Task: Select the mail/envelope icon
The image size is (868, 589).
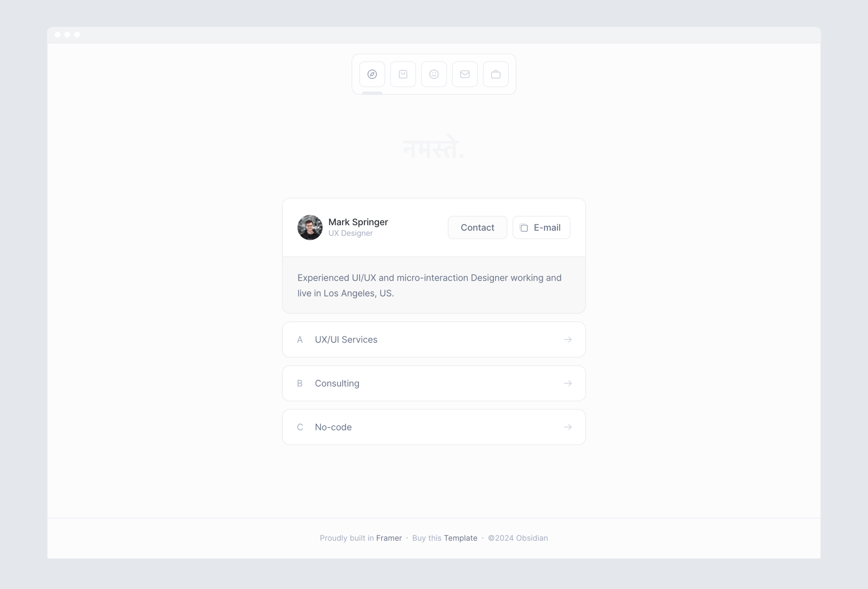Action: click(465, 74)
